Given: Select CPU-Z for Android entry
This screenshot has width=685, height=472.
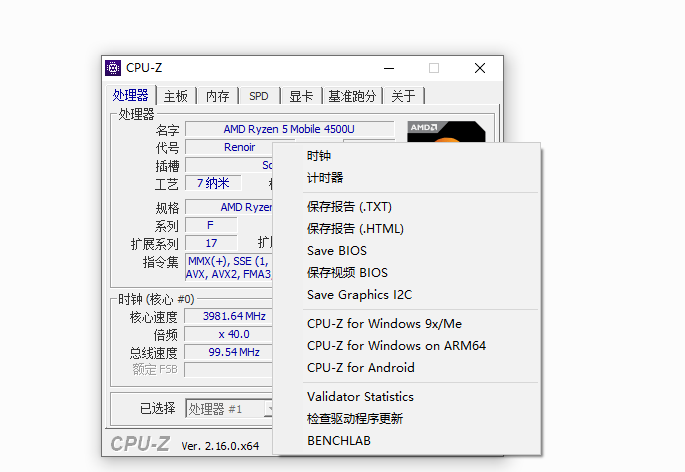Looking at the screenshot, I should pyautogui.click(x=407, y=368).
